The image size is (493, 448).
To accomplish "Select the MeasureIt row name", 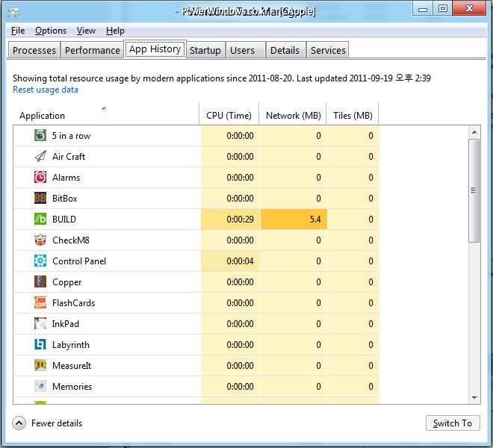I will tap(72, 366).
